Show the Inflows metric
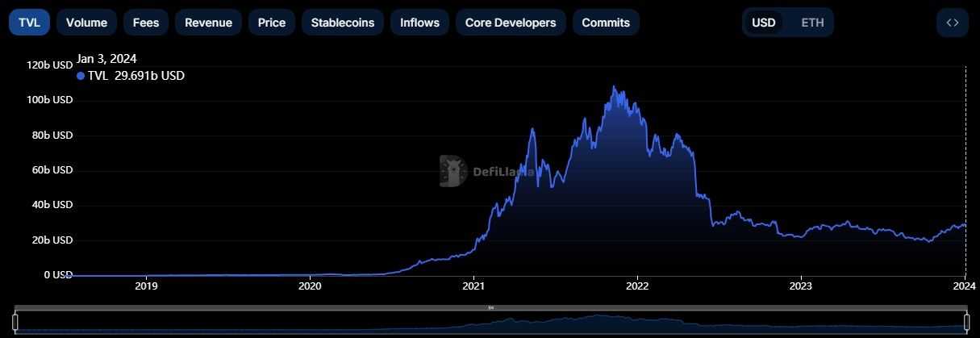The image size is (980, 338). point(419,23)
